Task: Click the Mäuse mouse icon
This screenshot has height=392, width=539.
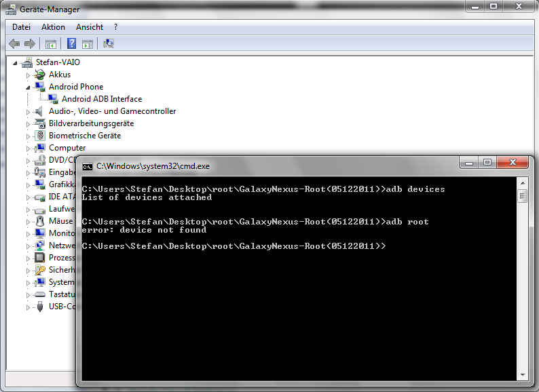Action: [40, 221]
